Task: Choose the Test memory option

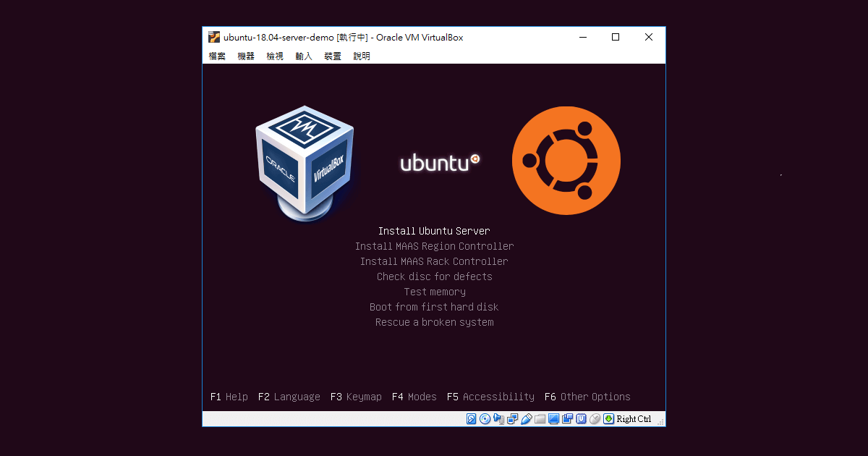Action: pos(434,292)
